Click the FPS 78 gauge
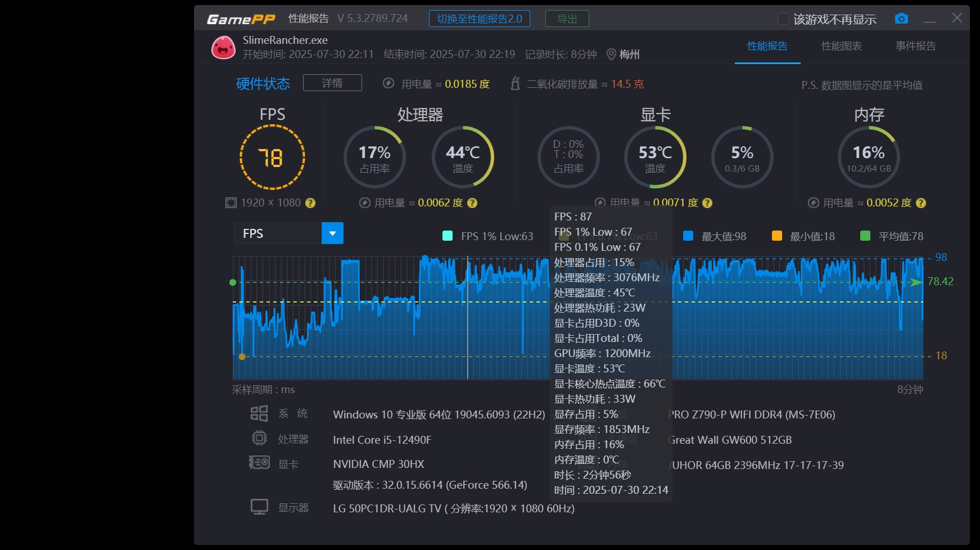 click(x=272, y=157)
